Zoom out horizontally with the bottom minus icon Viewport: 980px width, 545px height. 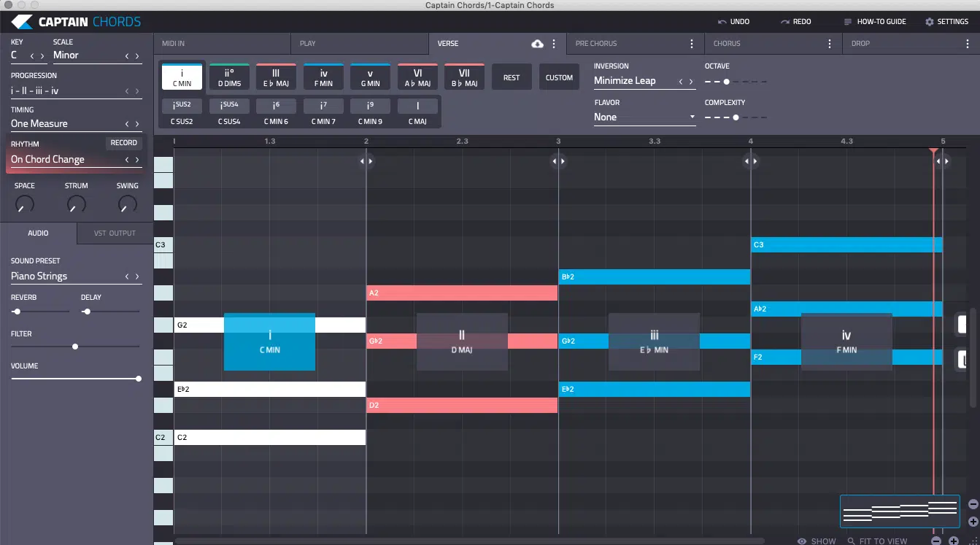(x=937, y=541)
